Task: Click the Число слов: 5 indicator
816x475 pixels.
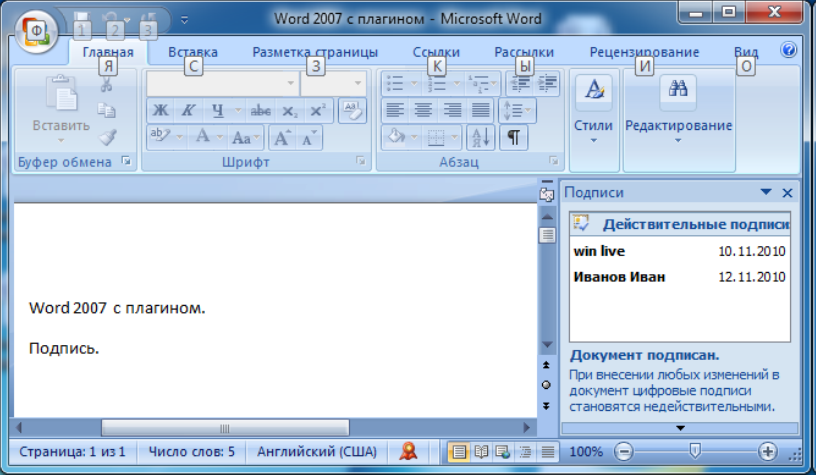Action: [x=192, y=451]
